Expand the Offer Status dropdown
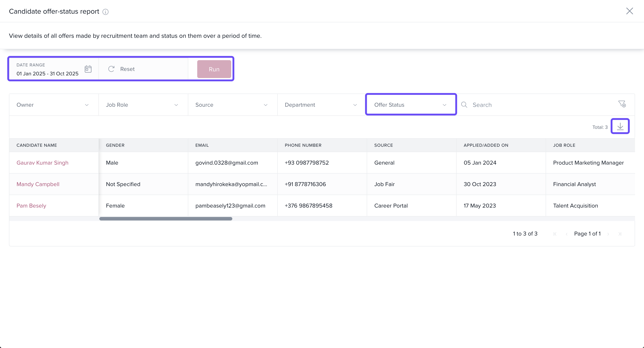Image resolution: width=644 pixels, height=348 pixels. click(x=411, y=105)
